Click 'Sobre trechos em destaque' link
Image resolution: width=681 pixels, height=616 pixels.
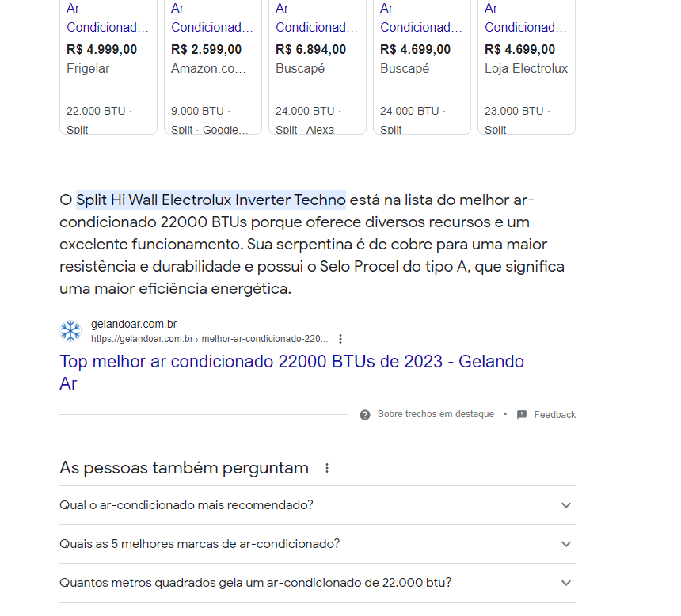click(x=436, y=414)
